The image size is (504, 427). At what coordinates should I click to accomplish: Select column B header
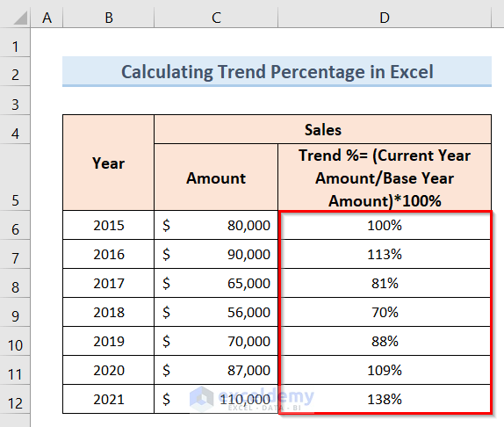[109, 18]
